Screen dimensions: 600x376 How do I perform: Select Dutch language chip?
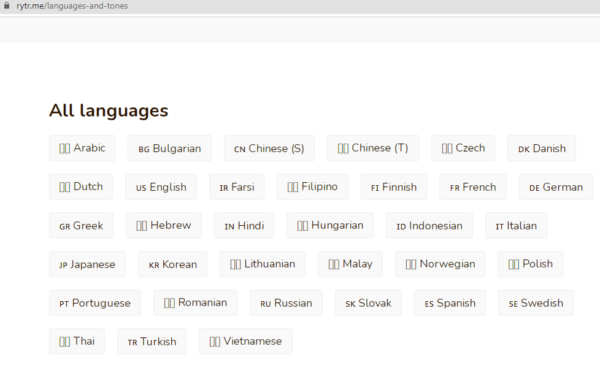tap(81, 187)
